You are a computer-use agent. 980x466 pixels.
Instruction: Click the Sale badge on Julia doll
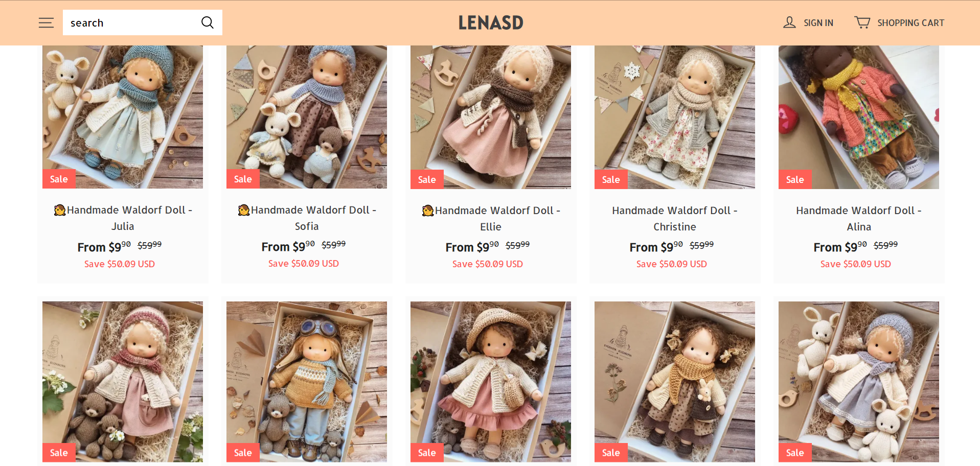coord(59,179)
